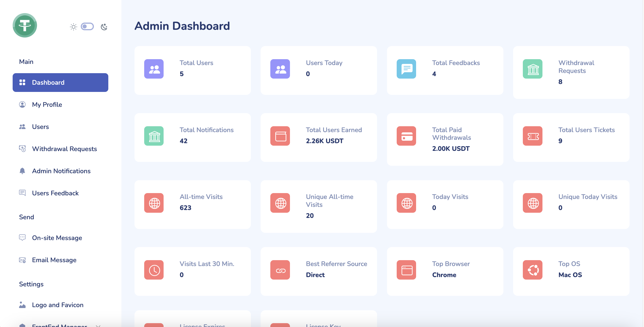
Task: Click the sun light-mode icon
Action: coord(73,27)
